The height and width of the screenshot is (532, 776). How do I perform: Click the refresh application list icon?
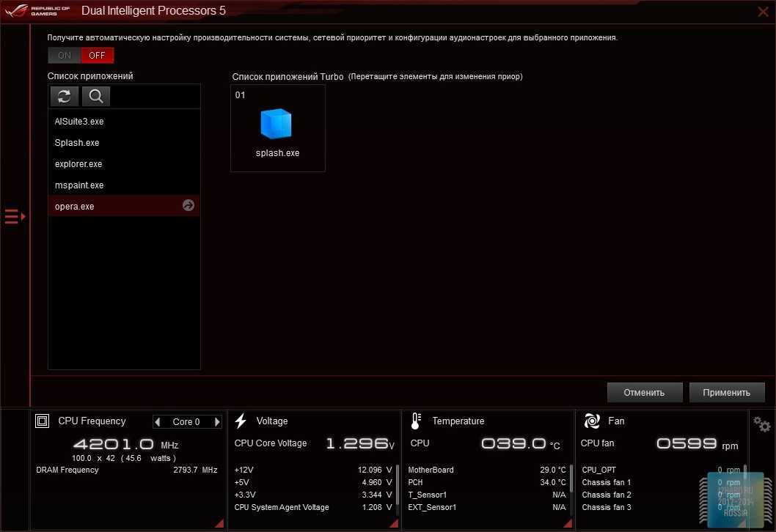(x=65, y=96)
